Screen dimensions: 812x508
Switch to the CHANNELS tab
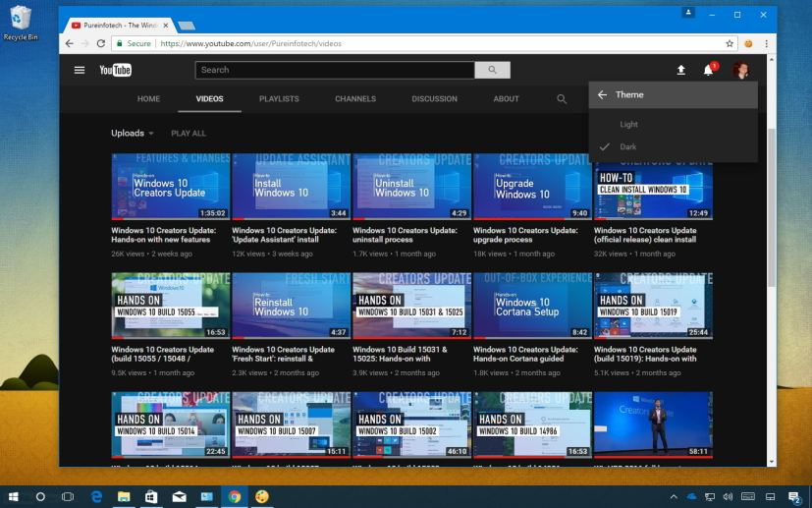click(x=355, y=98)
